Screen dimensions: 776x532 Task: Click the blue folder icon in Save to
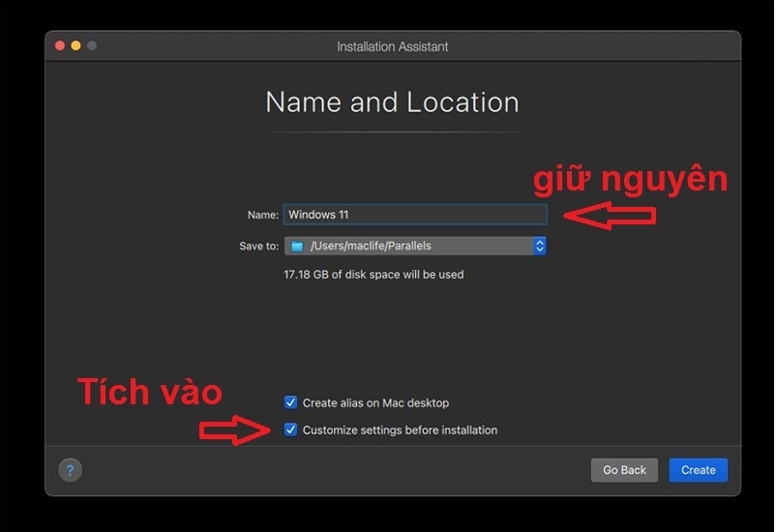(297, 246)
